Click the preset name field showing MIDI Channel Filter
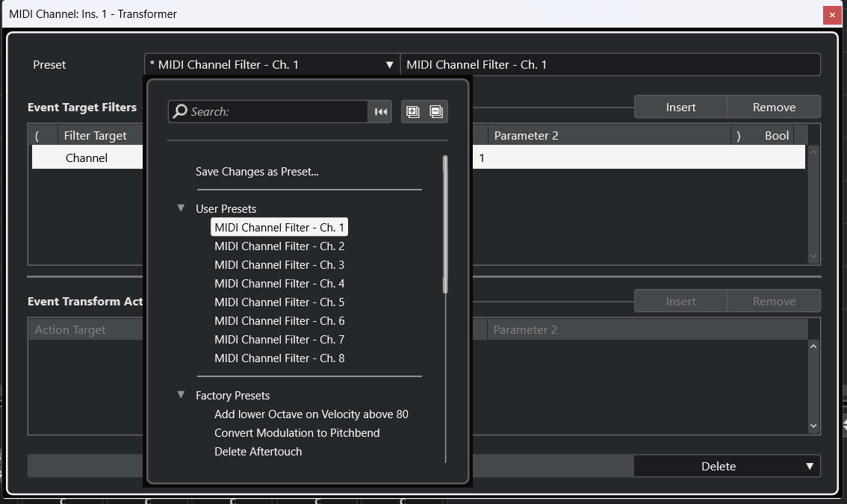The height and width of the screenshot is (504, 847). pyautogui.click(x=610, y=64)
